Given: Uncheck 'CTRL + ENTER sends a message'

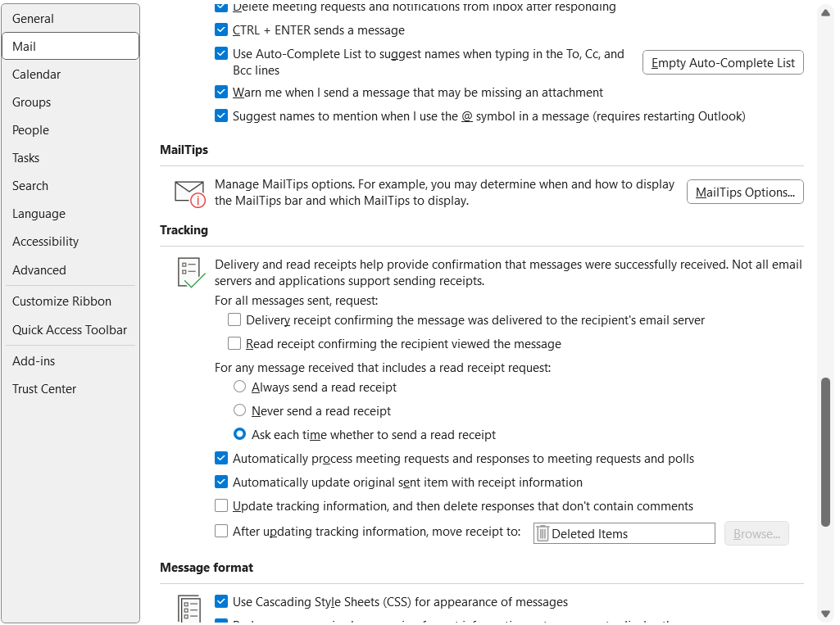Looking at the screenshot, I should click(x=221, y=29).
